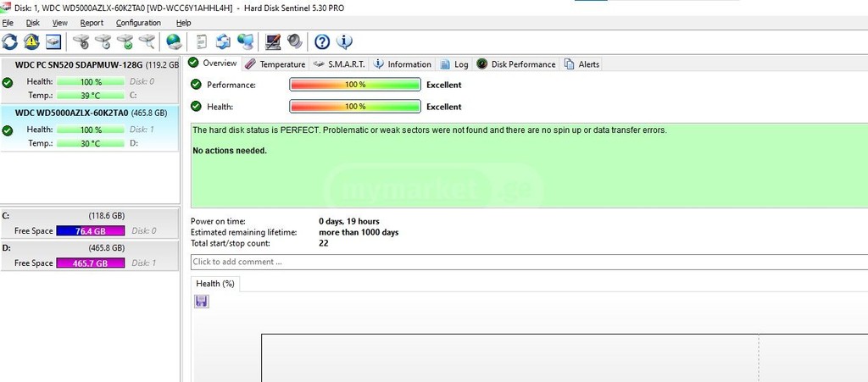868x382 pixels.
Task: Click status check icon of WDC WD5000AZLX disk
Action: (7, 130)
